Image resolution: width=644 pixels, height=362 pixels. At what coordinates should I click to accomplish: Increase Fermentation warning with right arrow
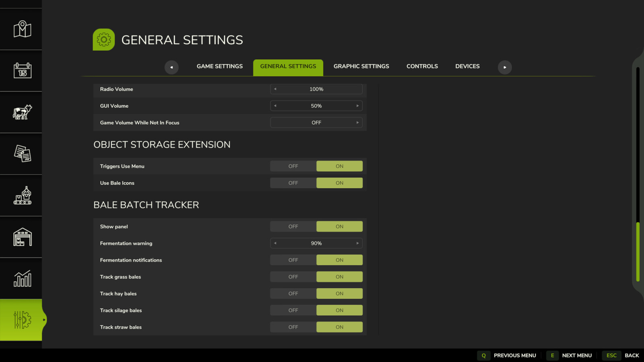tap(357, 243)
